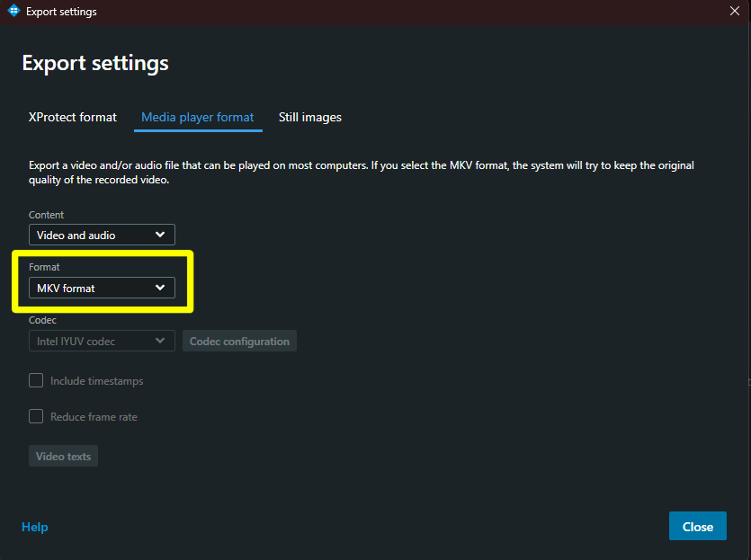Click the Codec dropdown chevron arrow
Image resolution: width=751 pixels, height=560 pixels.
click(x=160, y=342)
